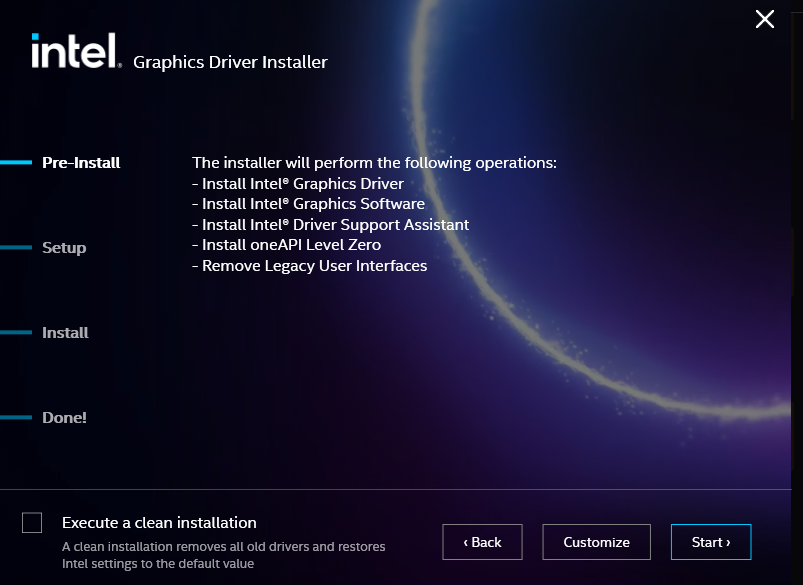Click 'Install Intel Graphics Software' line
Image resolution: width=803 pixels, height=585 pixels.
(308, 204)
